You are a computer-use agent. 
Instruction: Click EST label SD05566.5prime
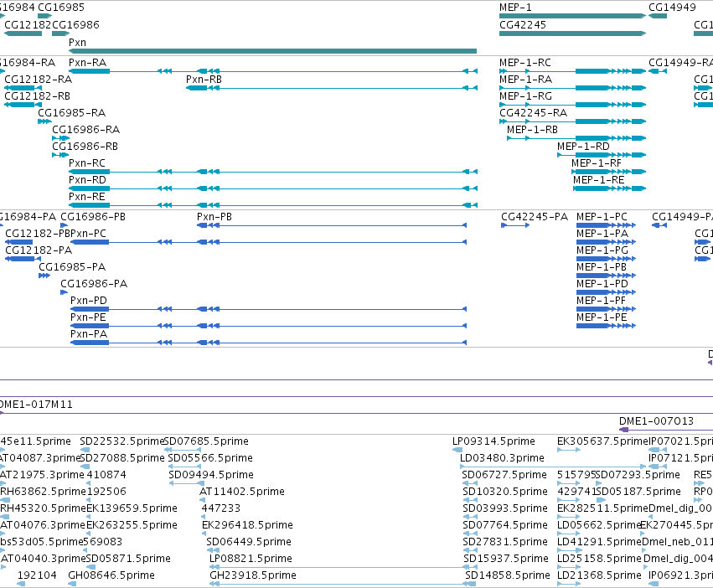point(210,457)
